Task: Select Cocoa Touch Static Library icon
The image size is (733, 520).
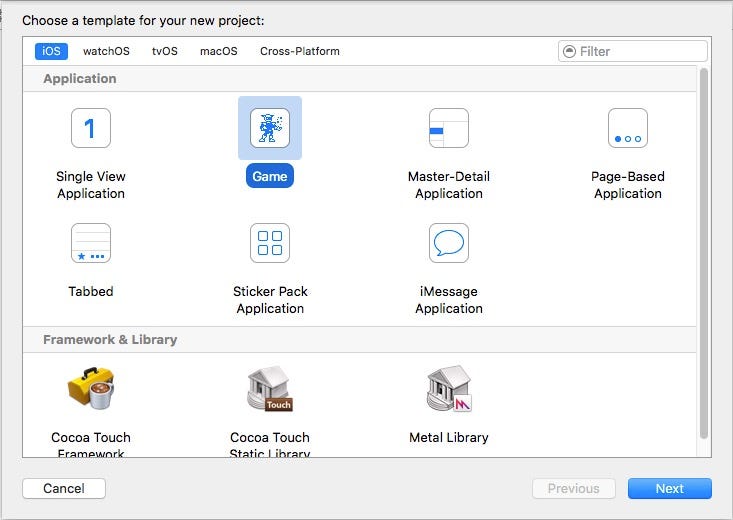Action: pyautogui.click(x=270, y=388)
